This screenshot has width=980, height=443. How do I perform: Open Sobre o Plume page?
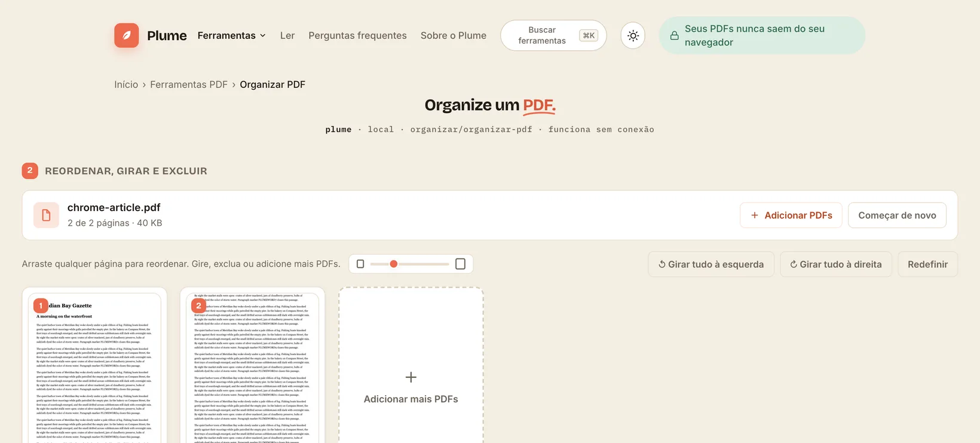click(x=454, y=35)
